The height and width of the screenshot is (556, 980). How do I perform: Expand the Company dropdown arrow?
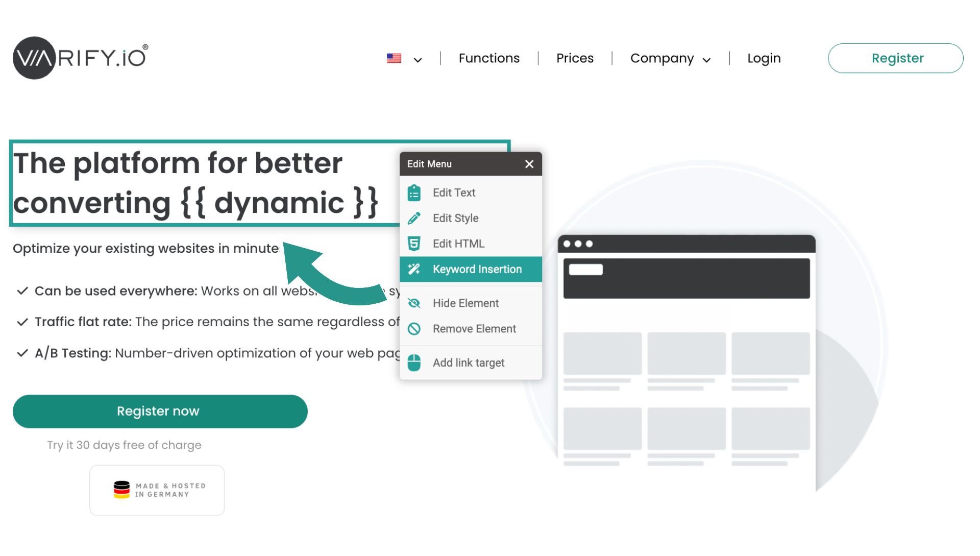[x=706, y=60]
